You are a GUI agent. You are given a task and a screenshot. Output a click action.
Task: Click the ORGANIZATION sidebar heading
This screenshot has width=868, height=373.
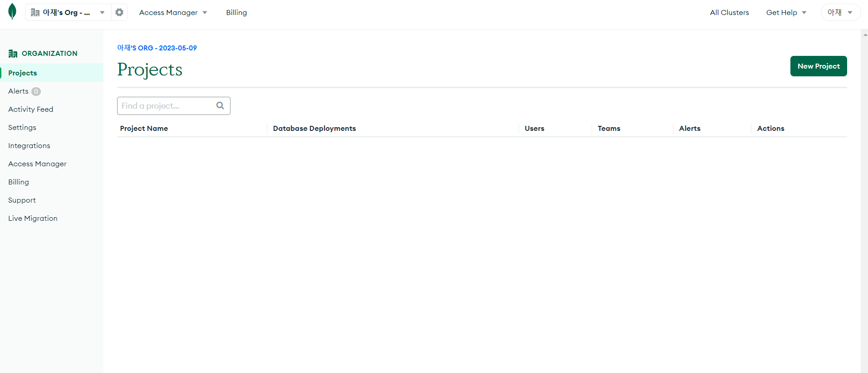tap(49, 53)
